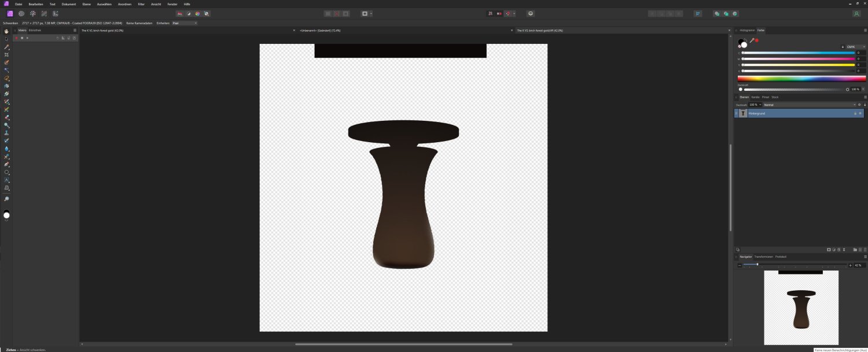Viewport: 868px width, 352px height.
Task: Toggle the CMYK color model lock
Action: [842, 47]
